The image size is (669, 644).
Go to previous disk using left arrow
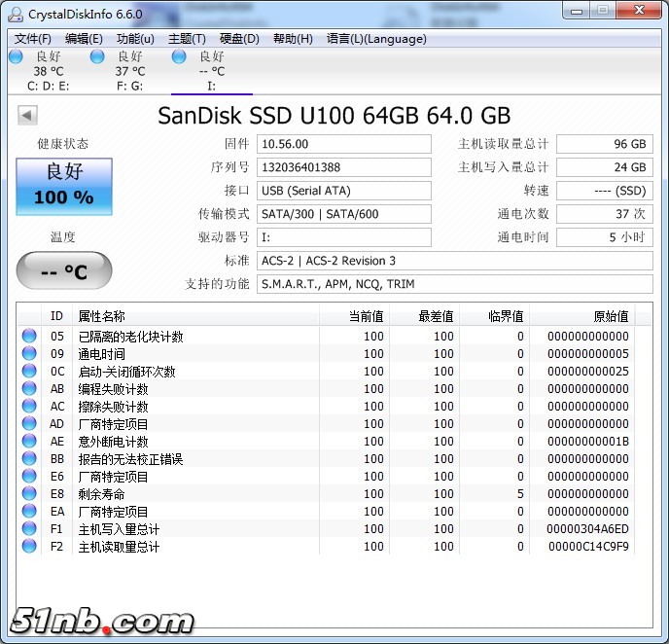coord(27,115)
